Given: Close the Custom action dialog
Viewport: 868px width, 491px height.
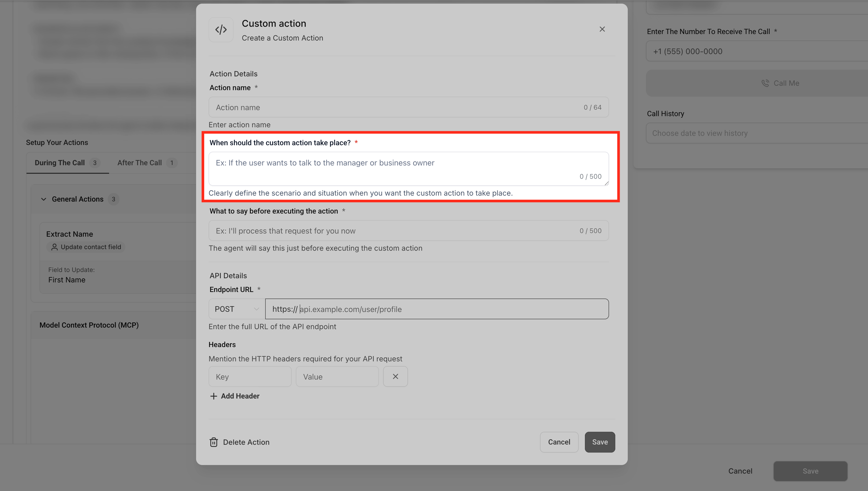Looking at the screenshot, I should pyautogui.click(x=602, y=29).
